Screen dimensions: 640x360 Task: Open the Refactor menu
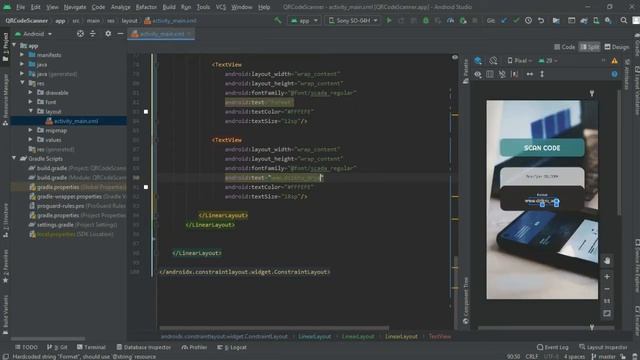pos(146,7)
